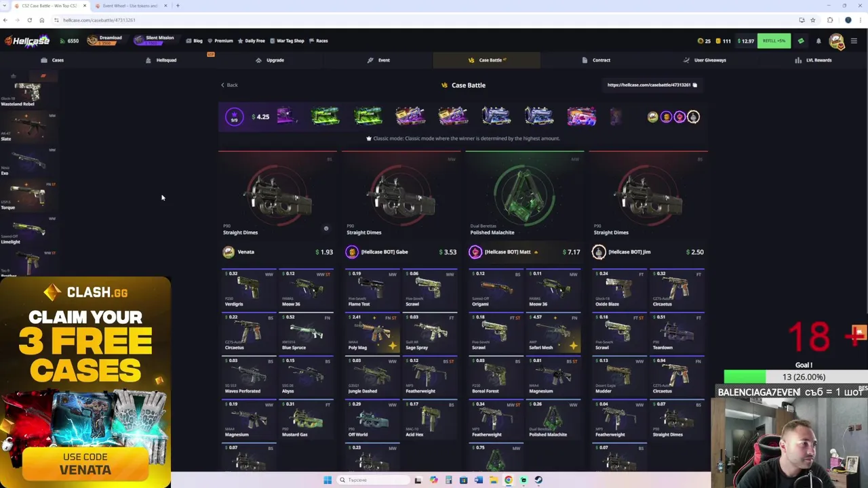Click the 9/9 round counter badge

click(x=234, y=117)
